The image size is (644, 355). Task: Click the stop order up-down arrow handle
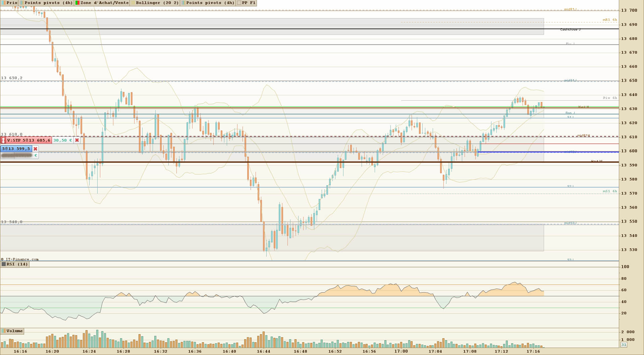click(3, 140)
